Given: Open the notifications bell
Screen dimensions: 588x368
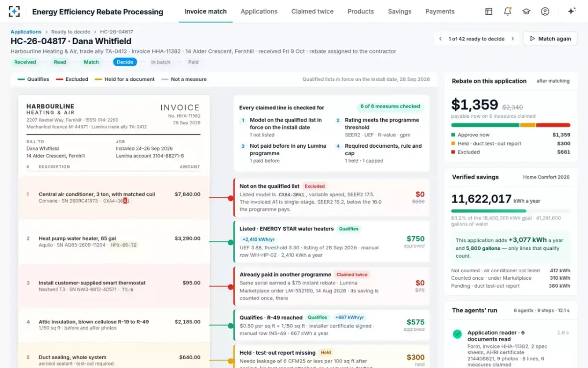Looking at the screenshot, I should point(508,11).
